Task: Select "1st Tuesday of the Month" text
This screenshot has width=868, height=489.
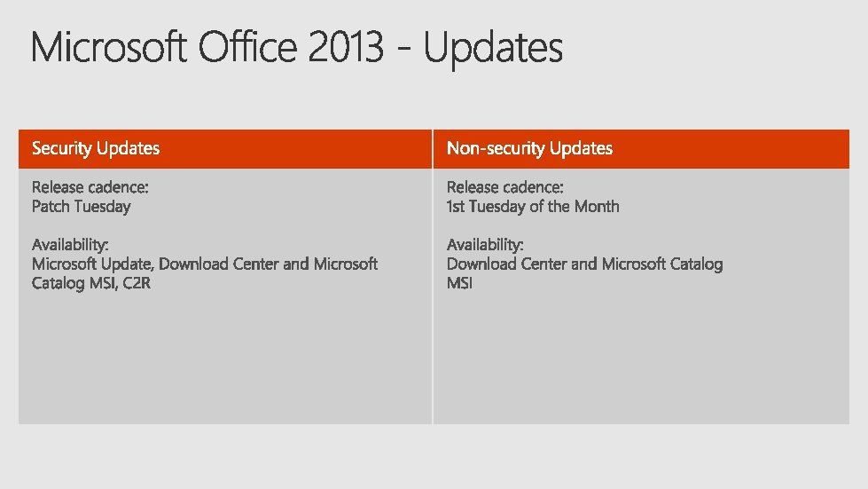Action: [x=533, y=207]
